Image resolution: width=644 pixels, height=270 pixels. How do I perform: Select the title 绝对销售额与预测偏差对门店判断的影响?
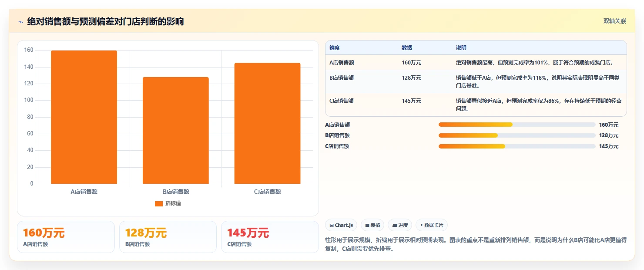pyautogui.click(x=105, y=21)
